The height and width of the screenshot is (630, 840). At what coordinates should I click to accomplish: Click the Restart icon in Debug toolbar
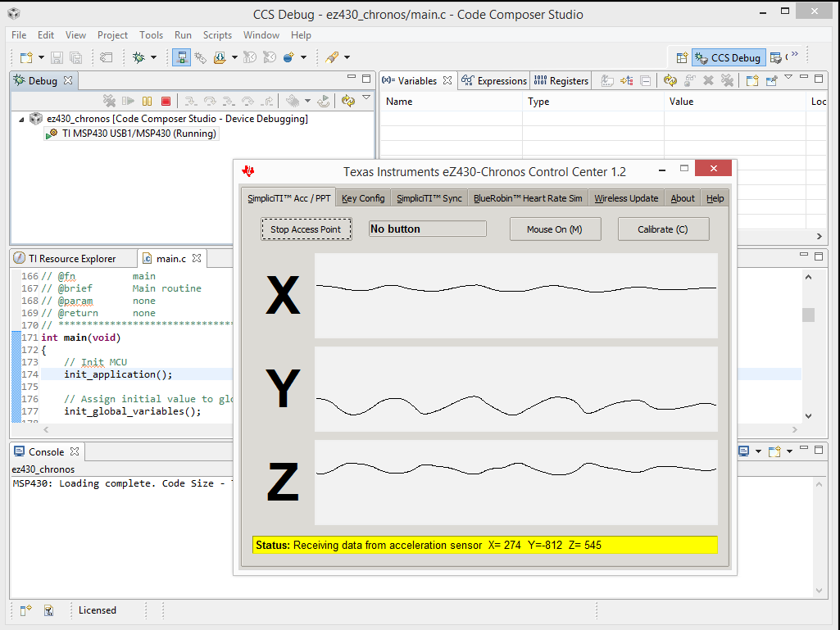[x=324, y=101]
